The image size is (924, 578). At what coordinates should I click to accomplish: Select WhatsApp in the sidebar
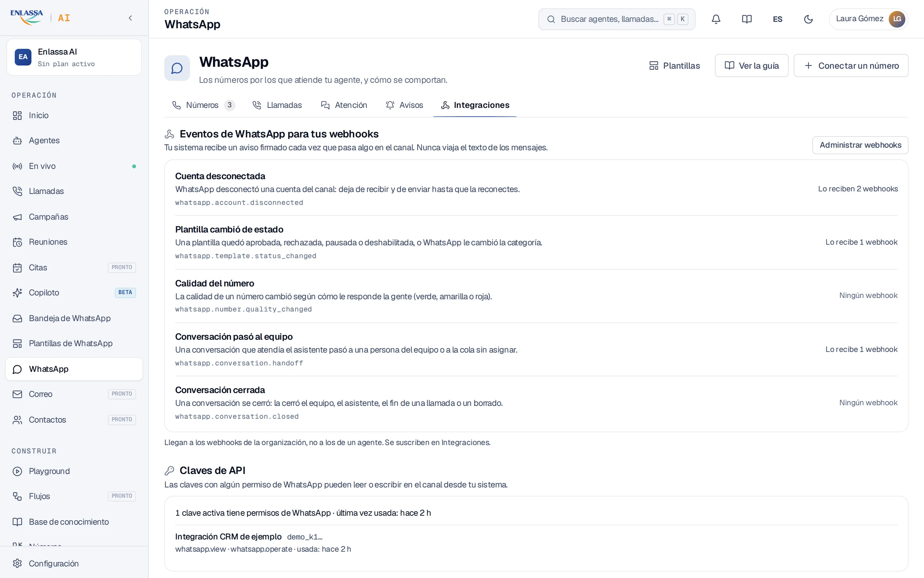tap(74, 369)
